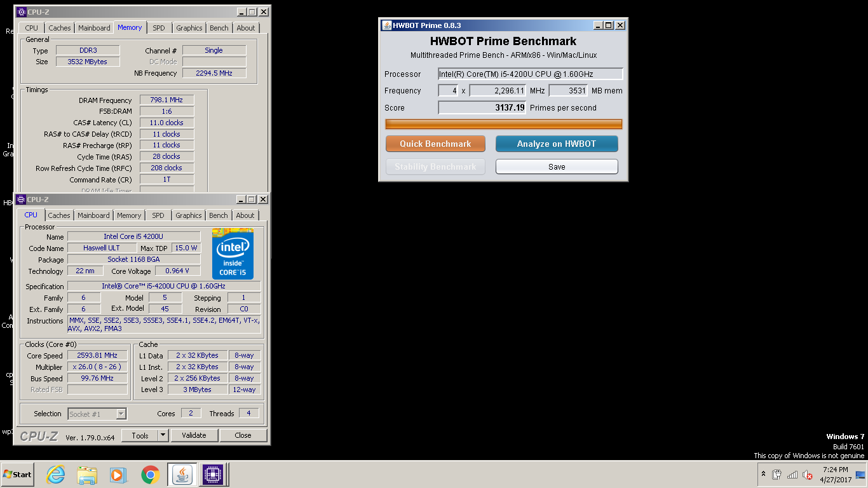The image size is (868, 488).
Task: Click the Intel inside Core i5 logo
Action: (x=233, y=254)
